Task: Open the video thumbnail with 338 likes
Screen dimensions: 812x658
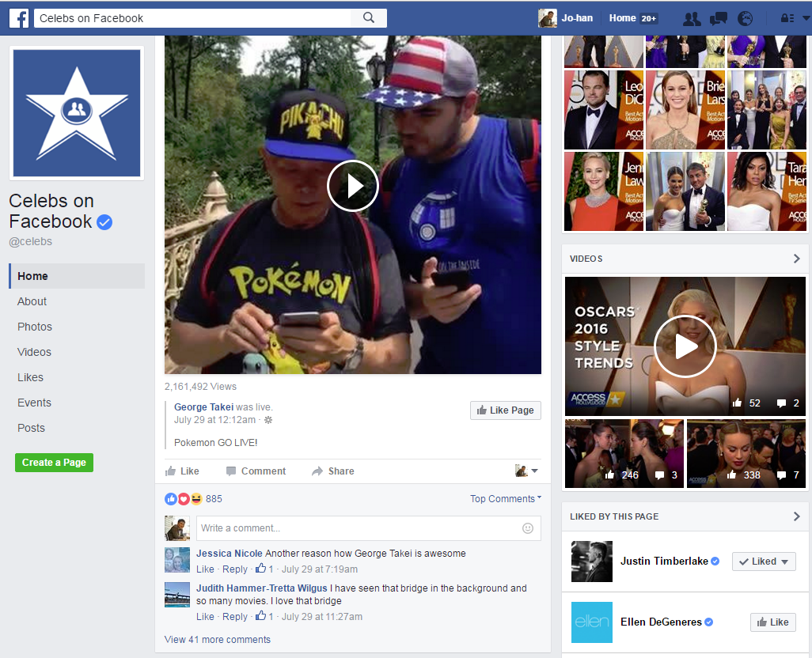Action: tap(746, 454)
